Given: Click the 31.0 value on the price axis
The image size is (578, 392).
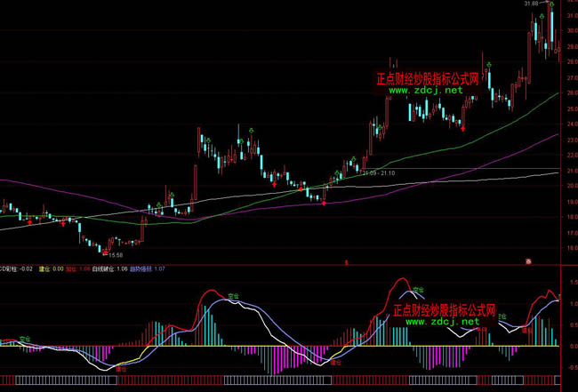Looking at the screenshot, I should [x=569, y=15].
